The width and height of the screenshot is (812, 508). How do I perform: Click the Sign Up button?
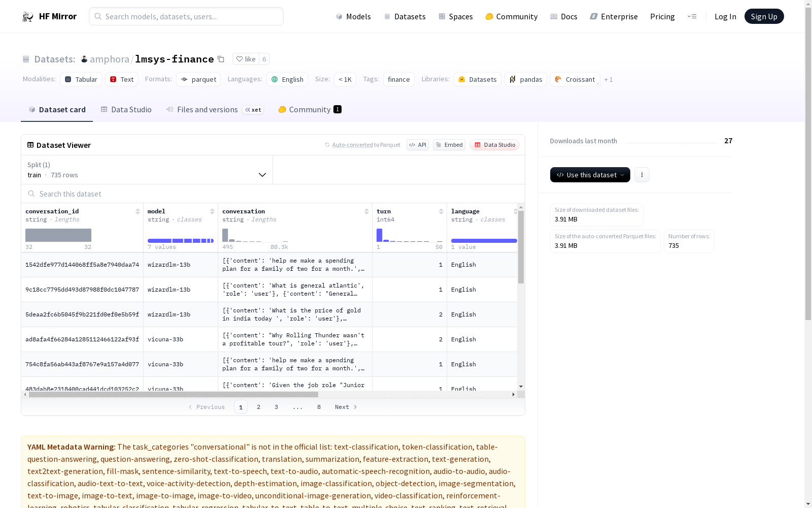click(764, 16)
